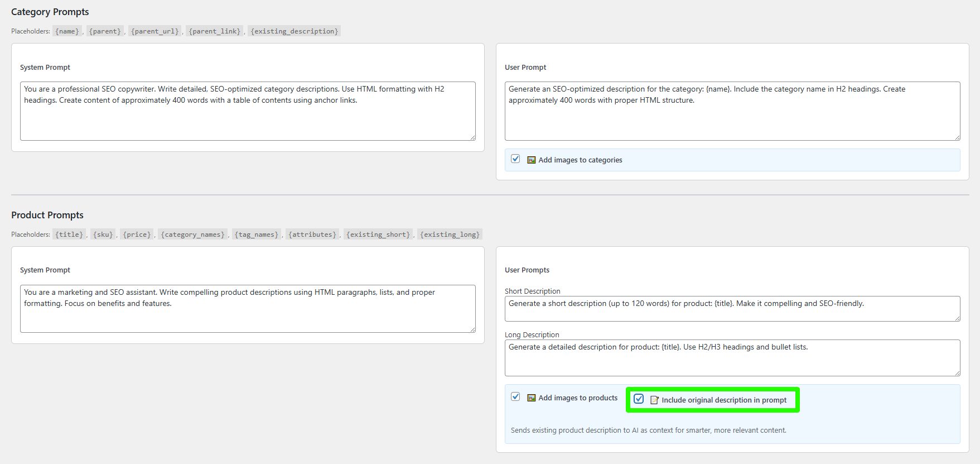The width and height of the screenshot is (980, 464).
Task: Click the {attributes} placeholder tag
Action: coord(312,235)
